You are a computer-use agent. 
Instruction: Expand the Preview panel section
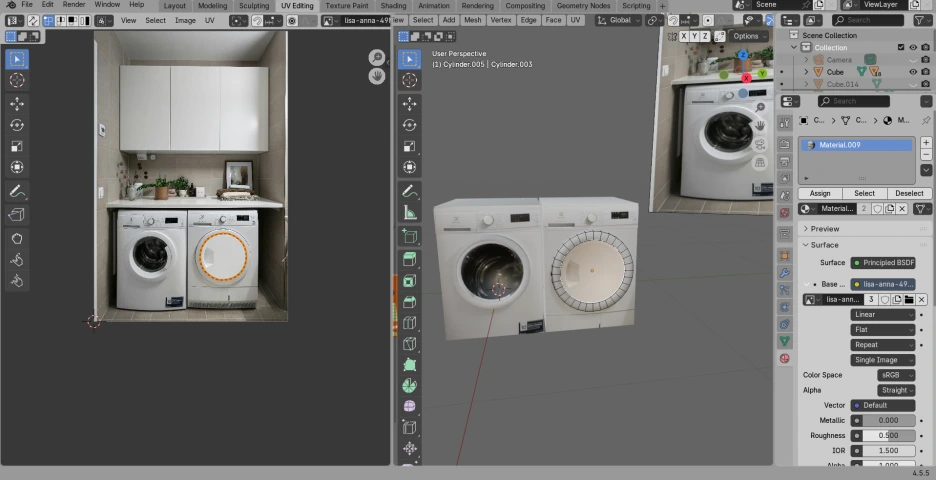pos(825,229)
